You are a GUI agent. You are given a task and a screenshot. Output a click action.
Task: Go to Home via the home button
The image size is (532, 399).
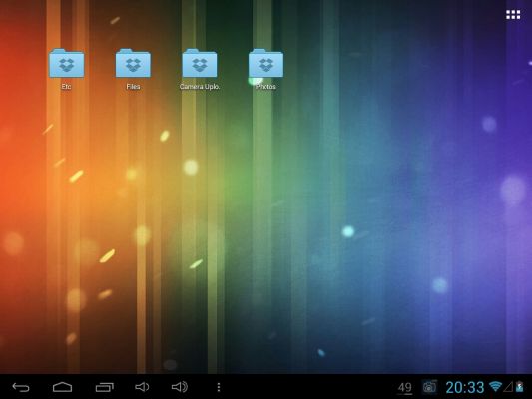[x=63, y=387]
